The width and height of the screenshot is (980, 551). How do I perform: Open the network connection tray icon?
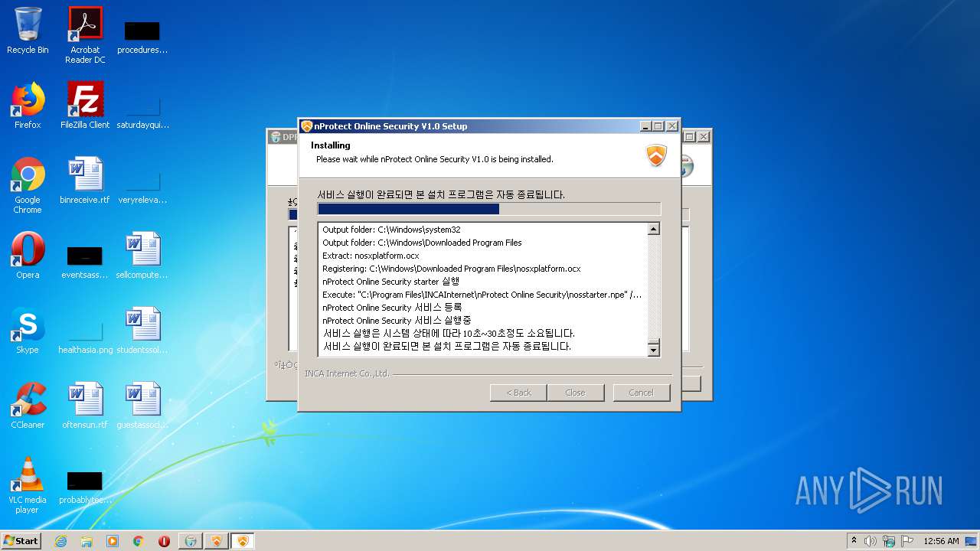click(889, 541)
